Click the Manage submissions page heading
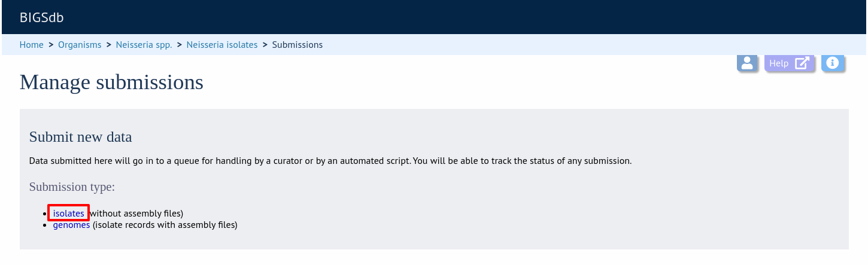This screenshot has height=265, width=868. coord(111,82)
